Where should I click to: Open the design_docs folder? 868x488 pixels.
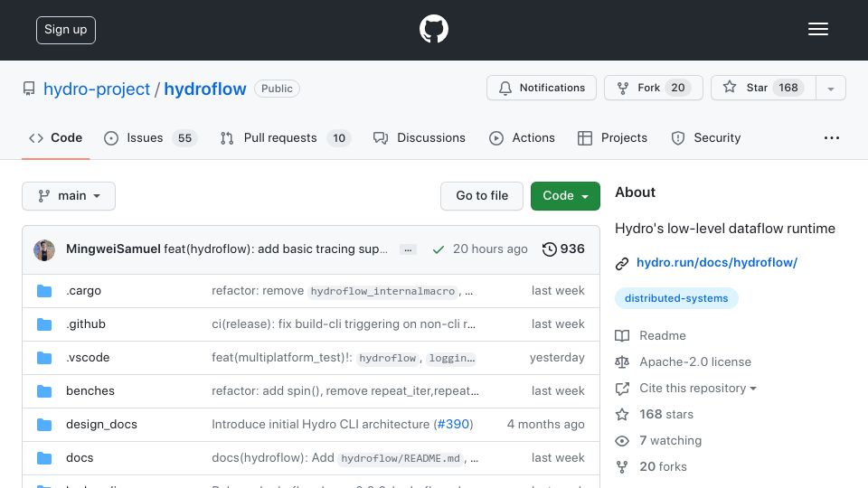click(101, 425)
